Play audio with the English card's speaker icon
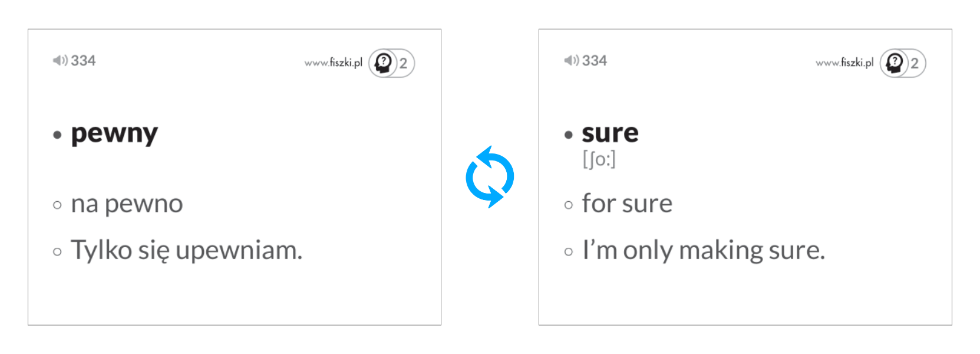The height and width of the screenshot is (354, 980). pos(571,60)
